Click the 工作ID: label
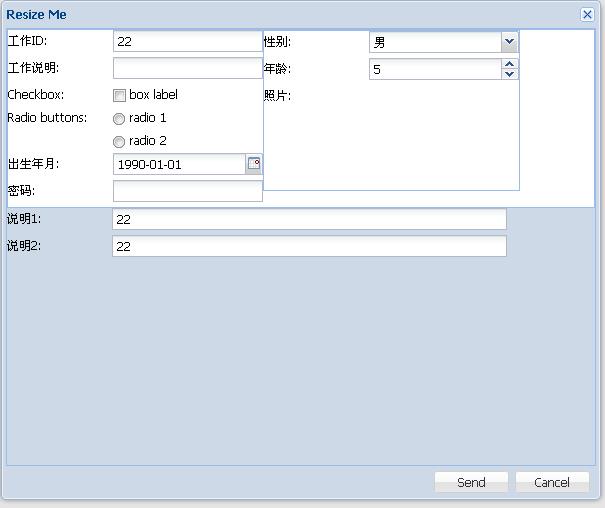 [x=27, y=41]
